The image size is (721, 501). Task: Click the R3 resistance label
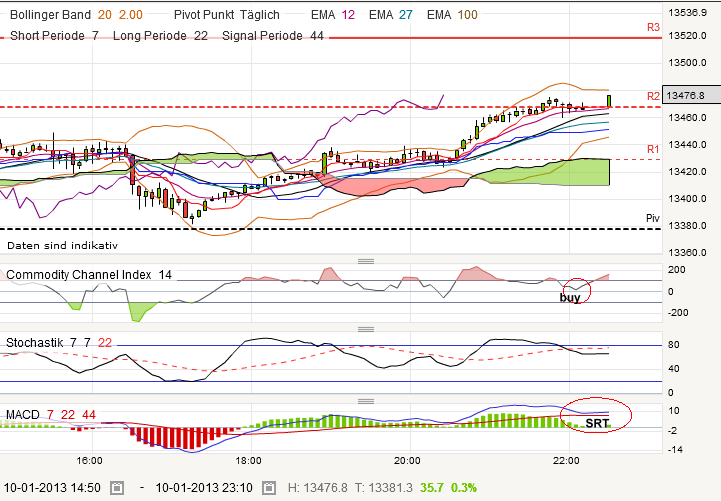click(x=653, y=27)
